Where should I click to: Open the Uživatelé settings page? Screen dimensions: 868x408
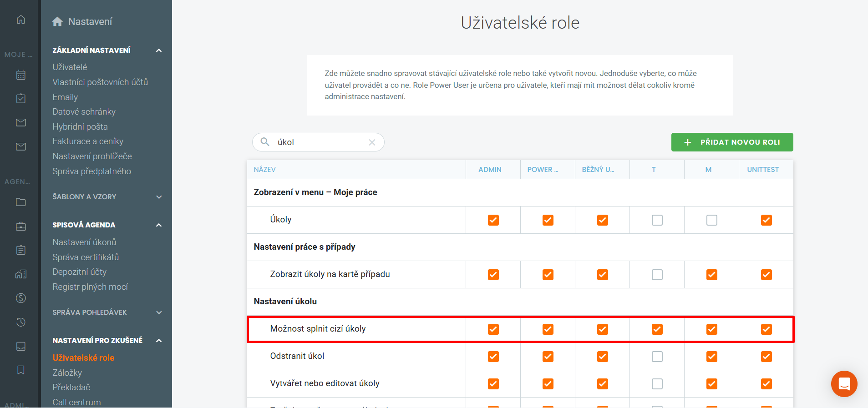[70, 67]
